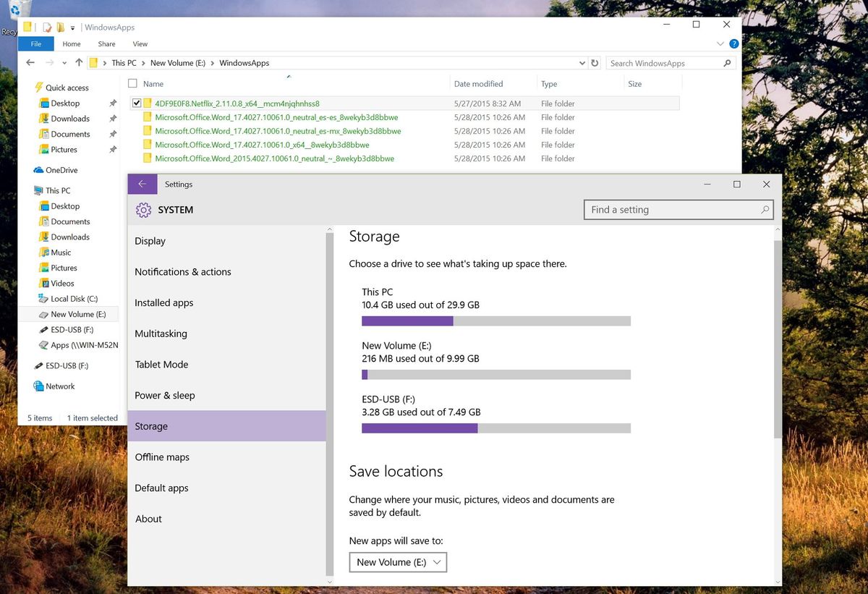Expand the address bar history dropdown
868x594 pixels.
click(582, 63)
